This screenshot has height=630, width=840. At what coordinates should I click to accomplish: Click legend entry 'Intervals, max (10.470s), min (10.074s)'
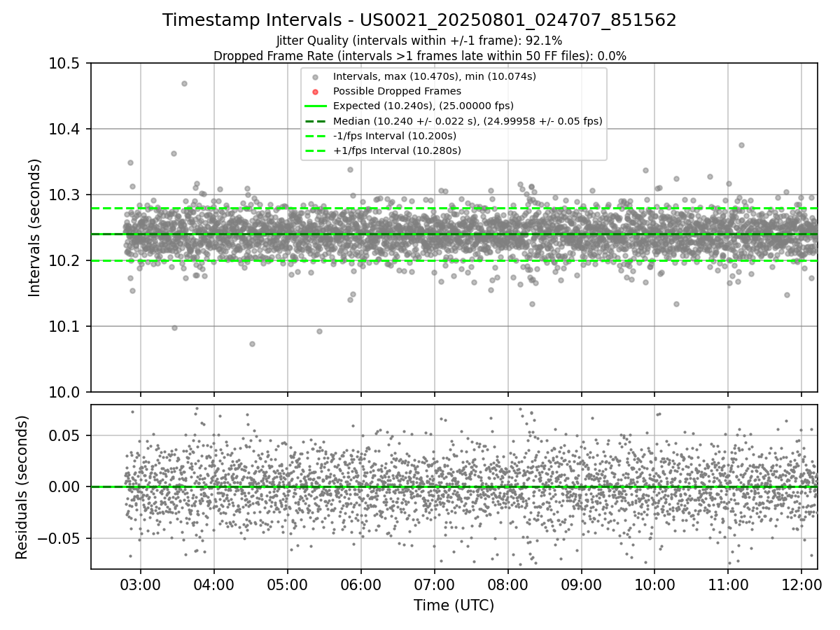[435, 76]
